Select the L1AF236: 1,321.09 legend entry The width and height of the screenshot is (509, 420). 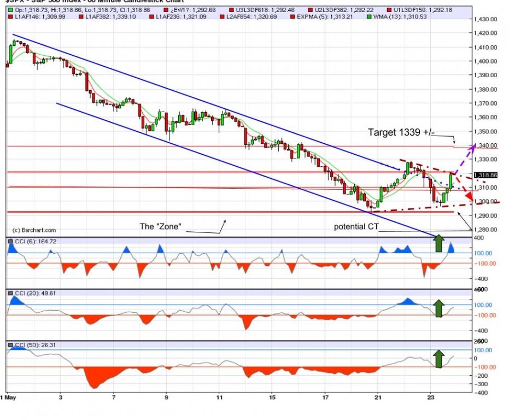tap(178, 16)
